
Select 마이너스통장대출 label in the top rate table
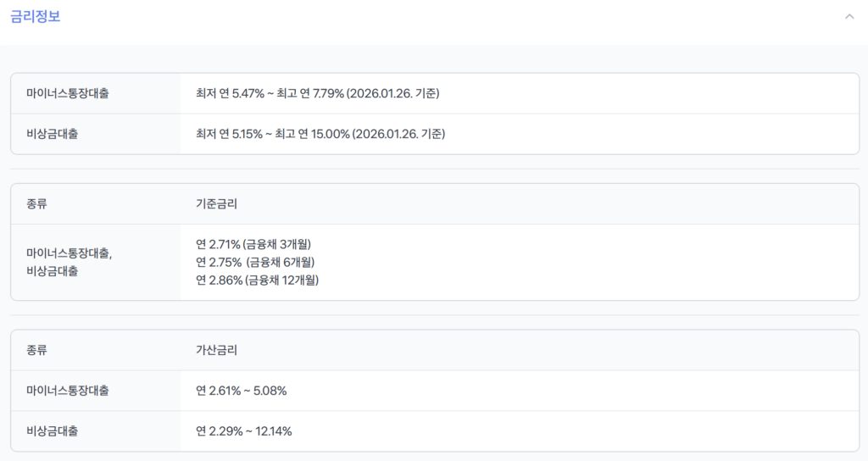point(68,93)
